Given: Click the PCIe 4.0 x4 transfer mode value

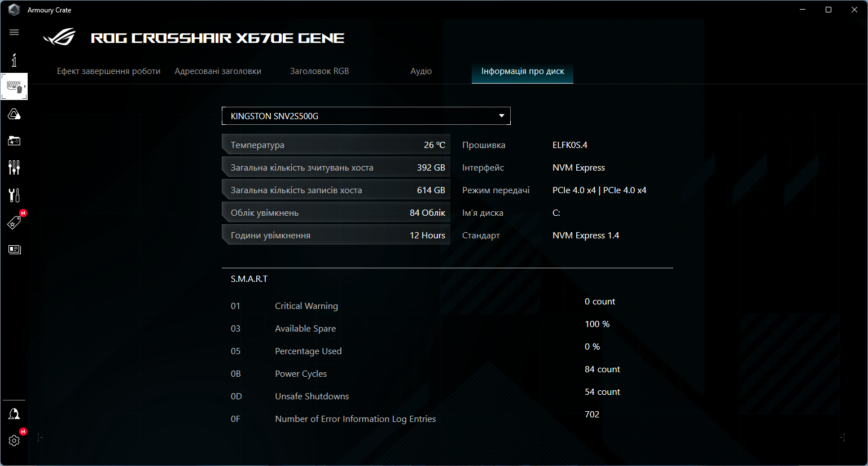Looking at the screenshot, I should pos(599,190).
